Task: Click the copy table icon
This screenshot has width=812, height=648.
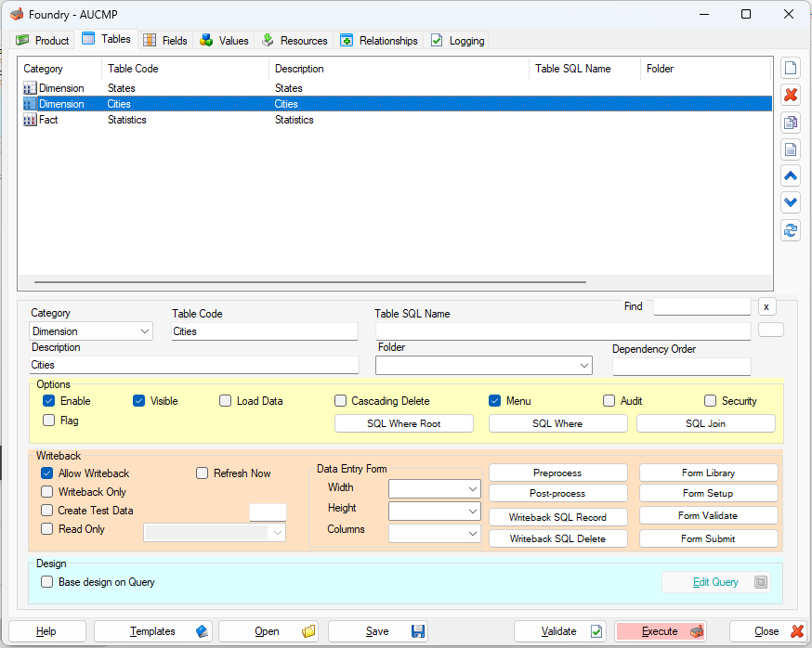Action: (791, 123)
